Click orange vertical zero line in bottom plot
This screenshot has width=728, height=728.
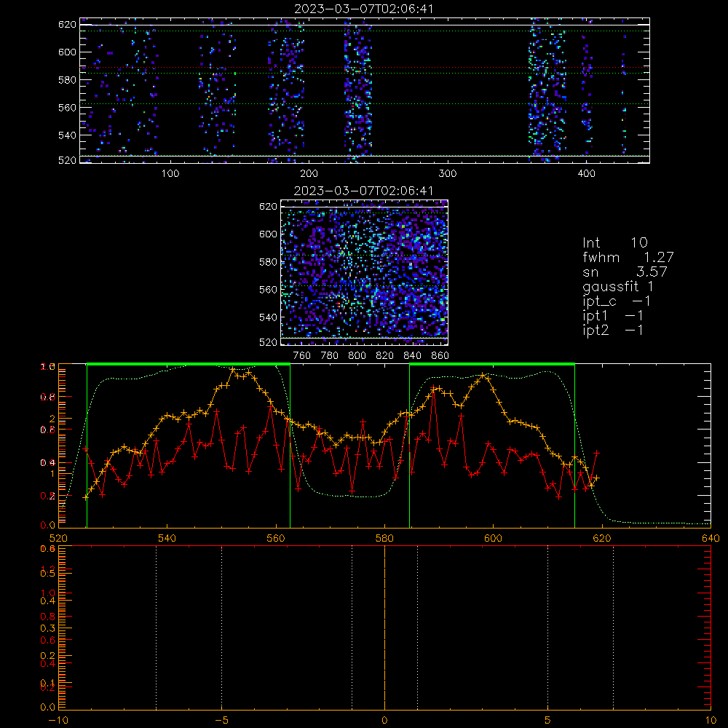[x=384, y=628]
